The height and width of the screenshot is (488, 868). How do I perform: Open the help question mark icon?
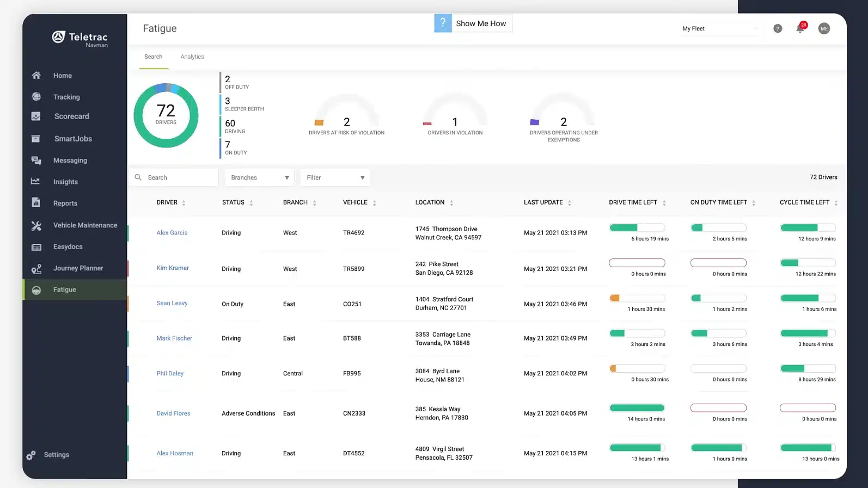tap(778, 29)
